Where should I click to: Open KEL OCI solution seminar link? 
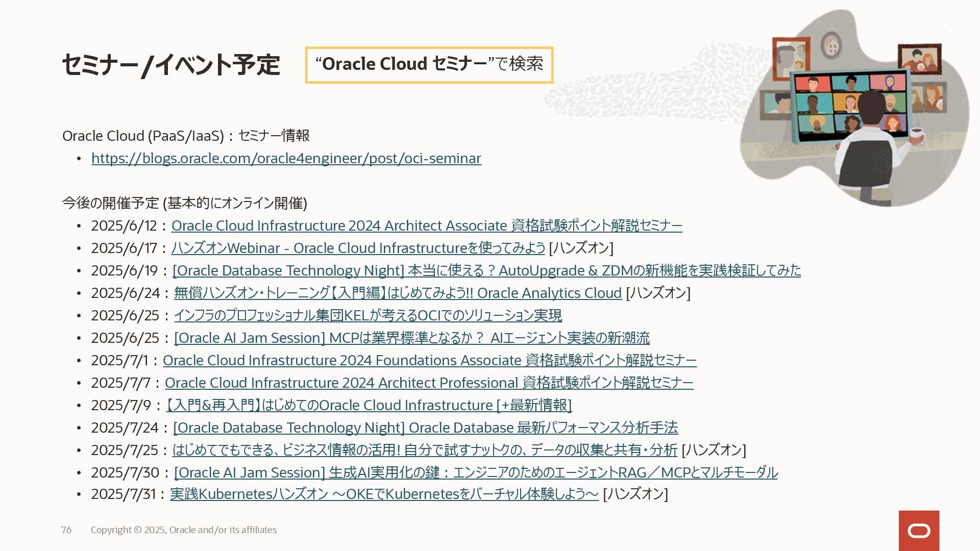point(368,315)
